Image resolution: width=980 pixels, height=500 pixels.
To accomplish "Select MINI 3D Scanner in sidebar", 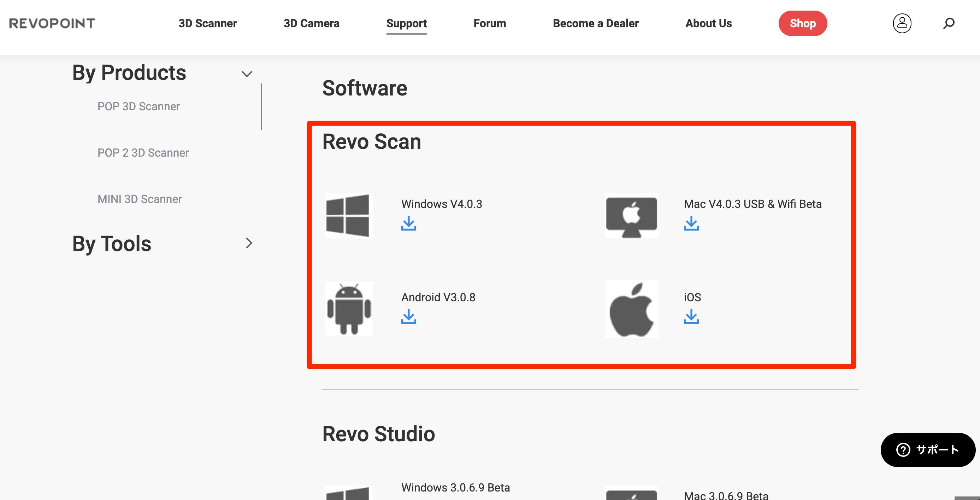I will tap(140, 199).
